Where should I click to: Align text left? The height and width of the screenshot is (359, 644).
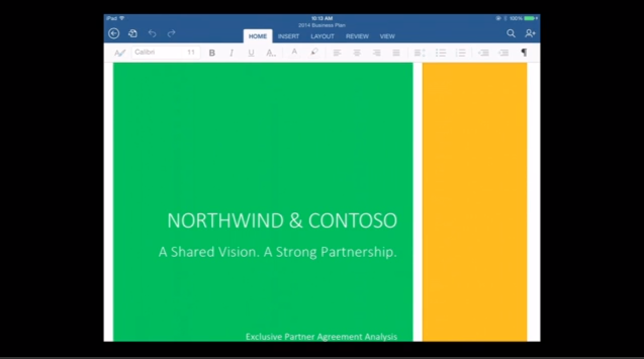(337, 53)
